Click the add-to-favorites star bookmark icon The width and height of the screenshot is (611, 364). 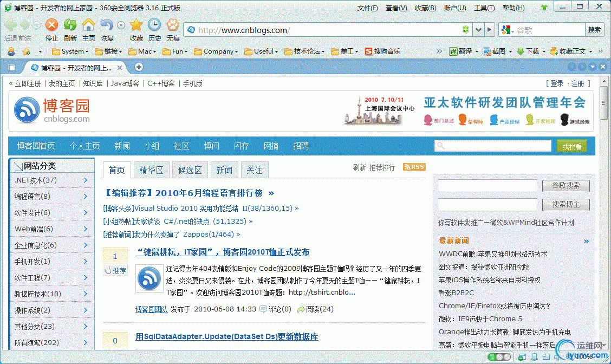click(x=27, y=51)
